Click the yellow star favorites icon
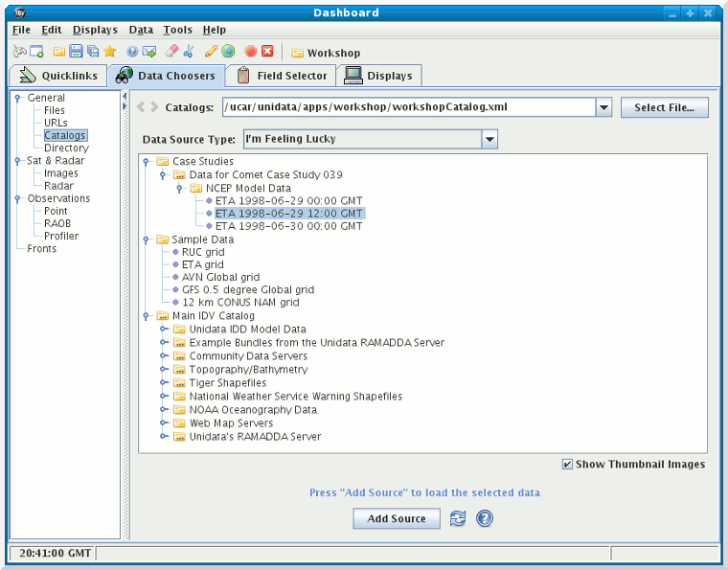Screen dimensions: 728x570 (109, 52)
